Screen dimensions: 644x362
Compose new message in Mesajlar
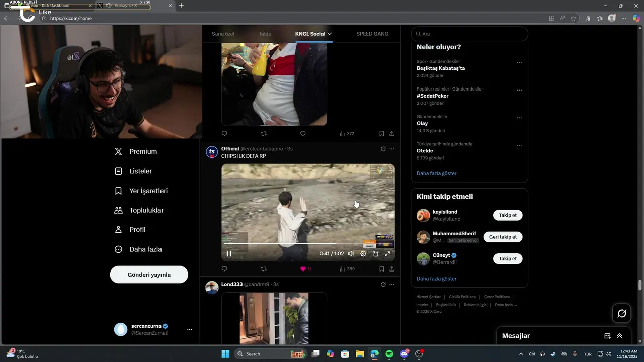607,336
